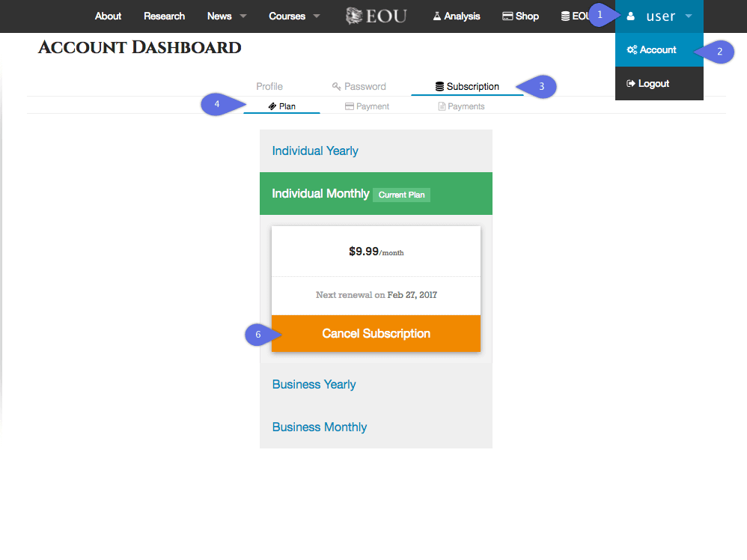
Task: Select the Individual Yearly plan
Action: (315, 151)
